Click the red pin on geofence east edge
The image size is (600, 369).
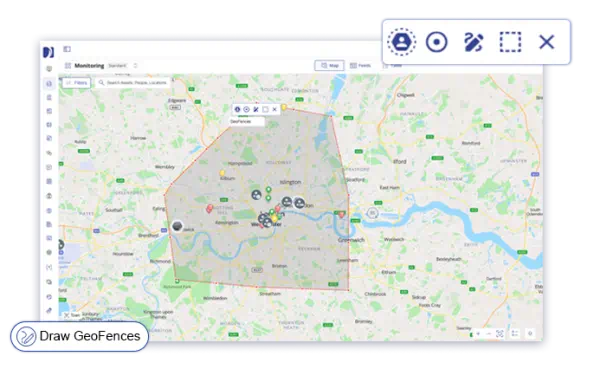click(x=341, y=215)
